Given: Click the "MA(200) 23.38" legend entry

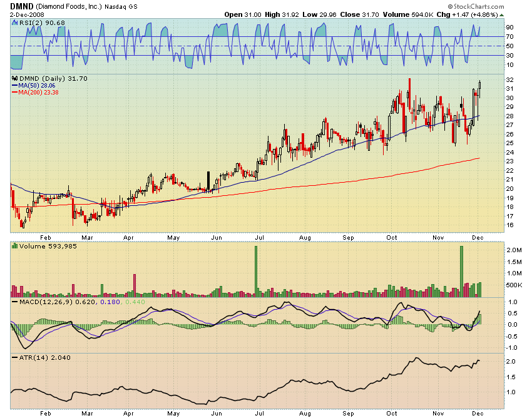Looking at the screenshot, I should [38, 92].
